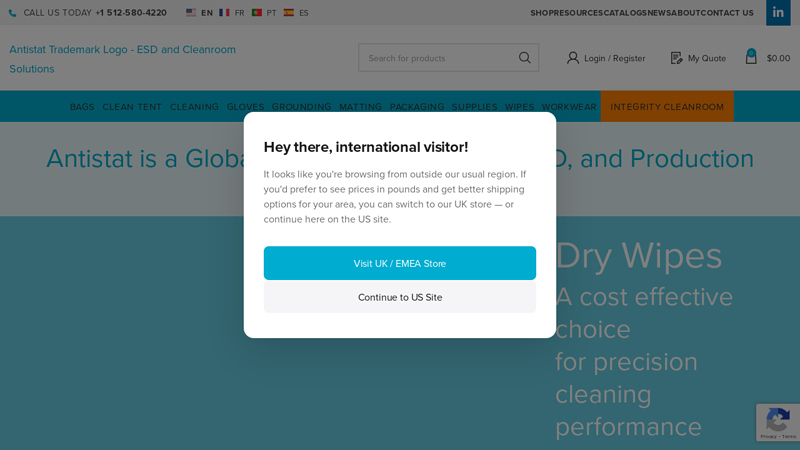800x450 pixels.
Task: Open Contact Us from top navigation
Action: (727, 13)
